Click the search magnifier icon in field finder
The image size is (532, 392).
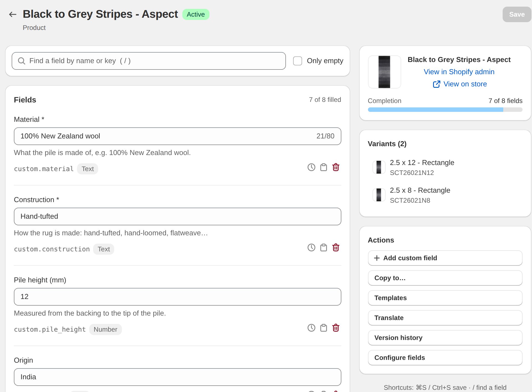point(22,61)
